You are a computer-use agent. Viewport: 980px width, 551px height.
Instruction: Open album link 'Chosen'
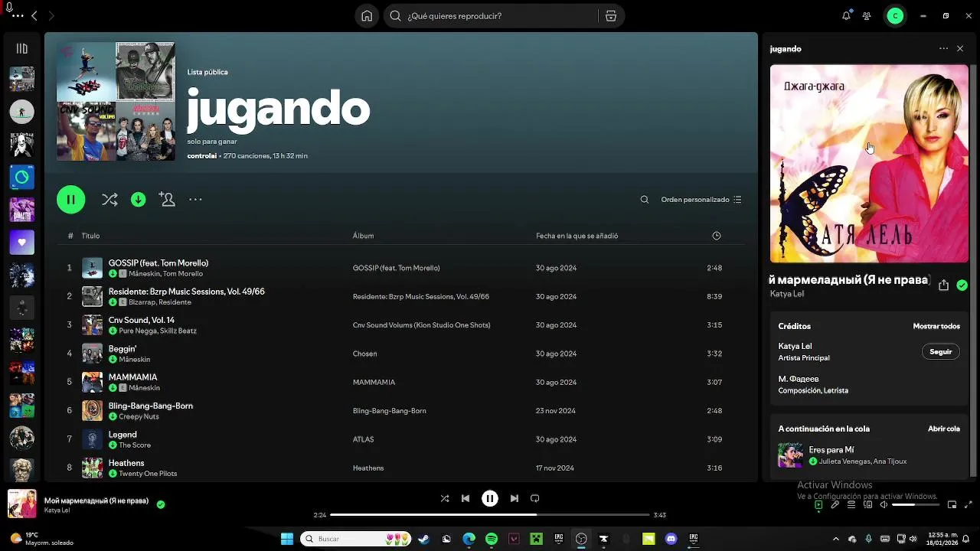click(x=364, y=354)
